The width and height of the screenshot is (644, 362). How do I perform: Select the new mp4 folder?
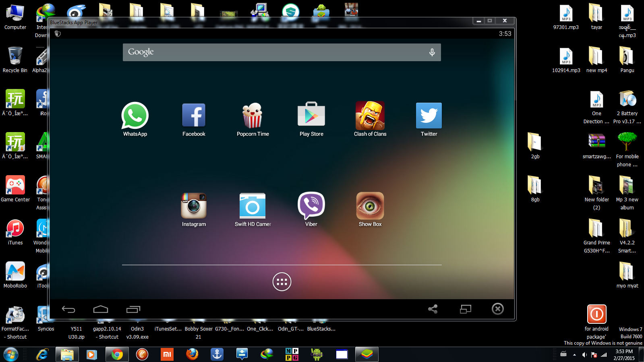point(596,60)
